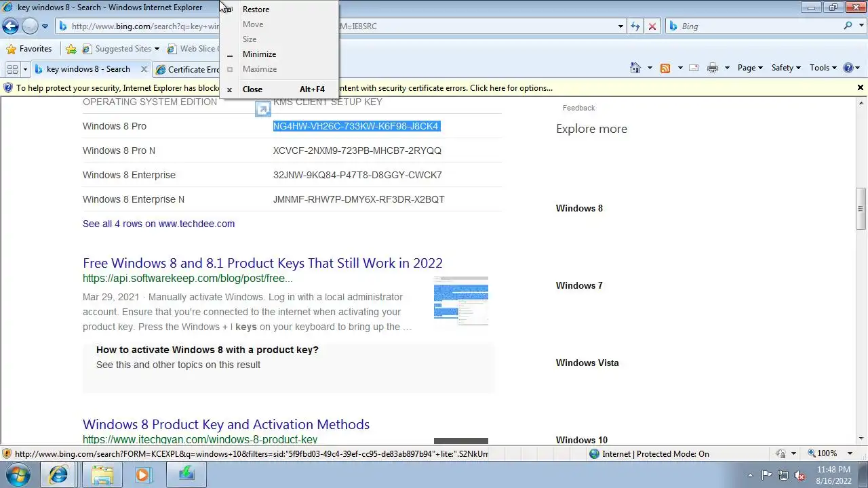Click the highlighted Windows 8 Pro key text

pos(356,126)
